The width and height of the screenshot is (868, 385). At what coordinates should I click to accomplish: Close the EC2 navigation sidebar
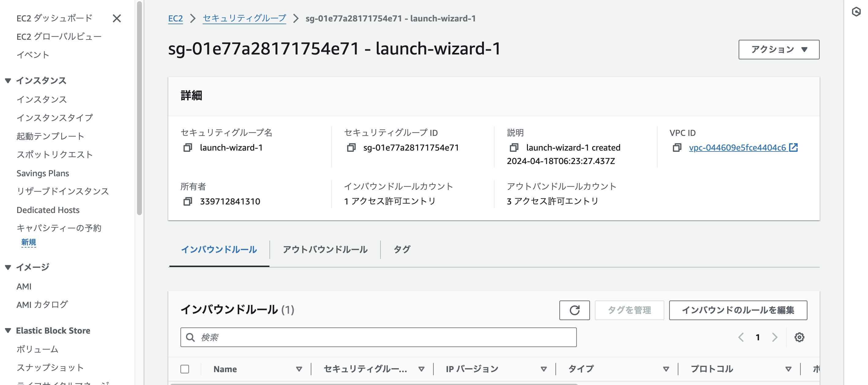coord(117,18)
